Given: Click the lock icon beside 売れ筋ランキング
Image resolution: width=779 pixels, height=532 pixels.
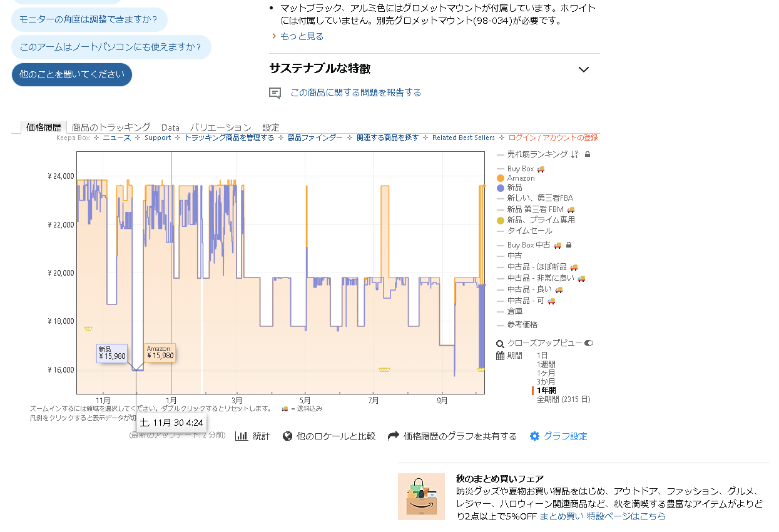Looking at the screenshot, I should tap(588, 153).
